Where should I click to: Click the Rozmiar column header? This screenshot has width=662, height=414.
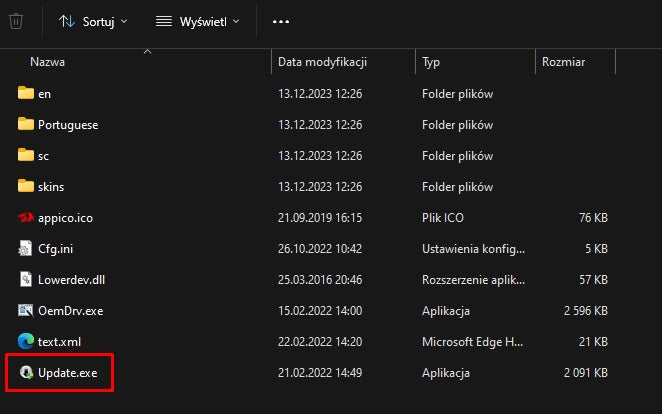click(563, 62)
